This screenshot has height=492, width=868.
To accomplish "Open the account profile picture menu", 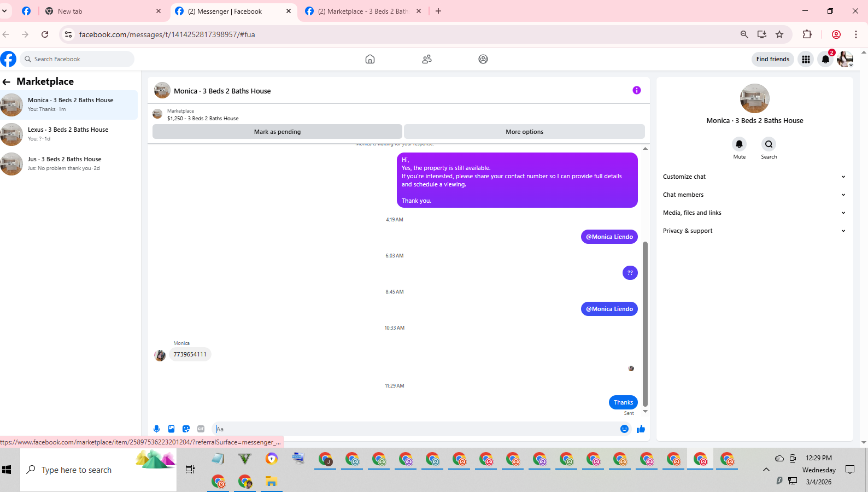I will (845, 59).
